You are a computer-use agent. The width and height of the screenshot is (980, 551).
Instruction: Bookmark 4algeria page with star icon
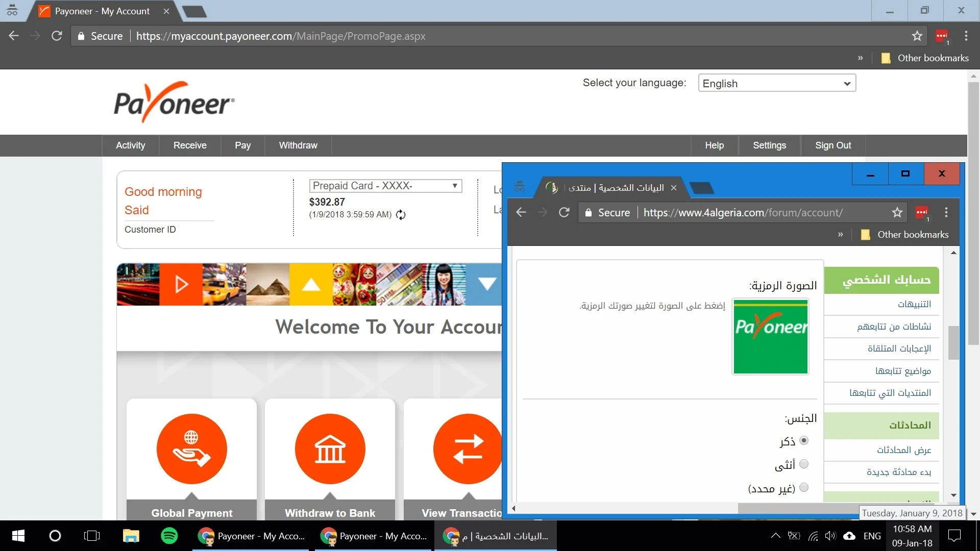coord(897,213)
